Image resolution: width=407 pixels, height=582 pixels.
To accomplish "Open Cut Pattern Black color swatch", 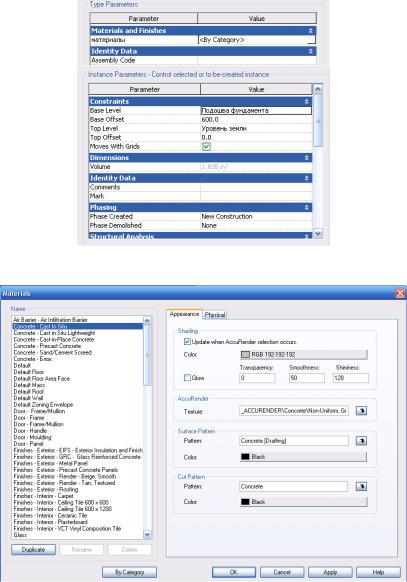I will coord(303,502).
